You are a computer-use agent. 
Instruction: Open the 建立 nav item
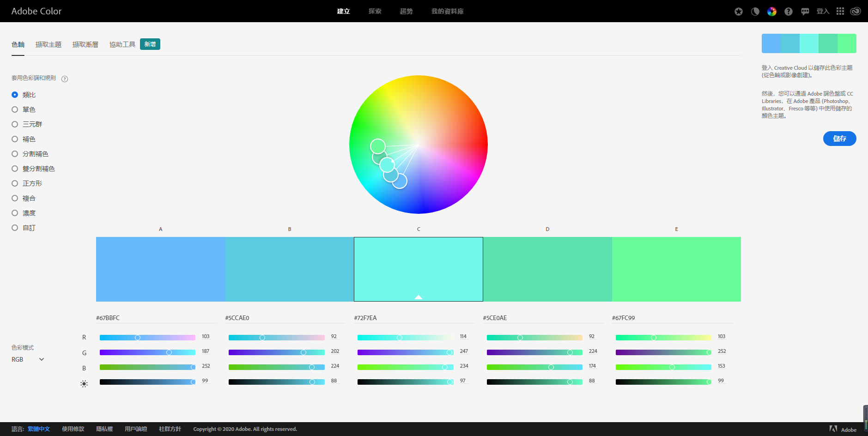pos(344,11)
